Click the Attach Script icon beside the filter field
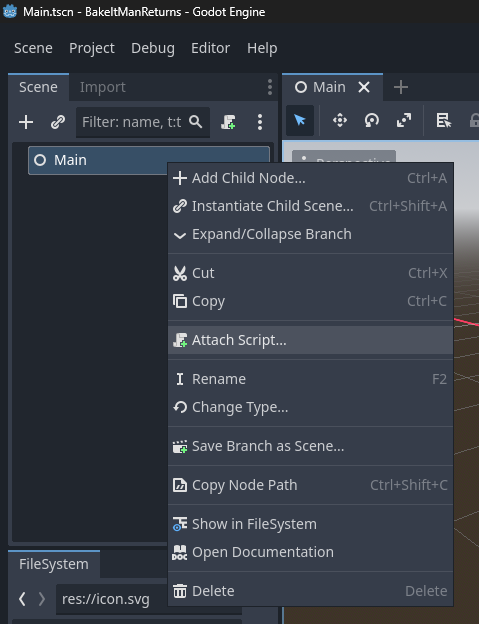Screen dimensions: 479x624 pyautogui.click(x=228, y=122)
